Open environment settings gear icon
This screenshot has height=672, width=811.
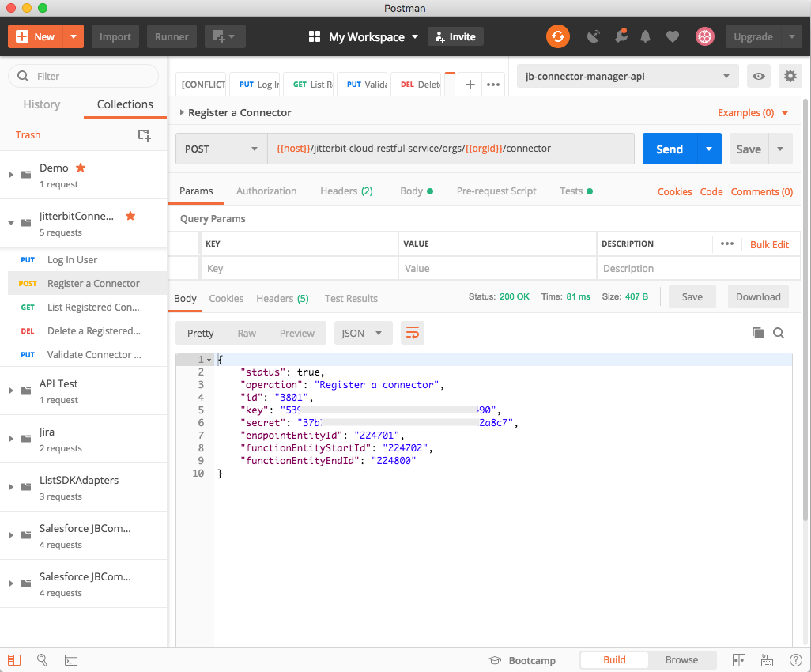(x=790, y=76)
